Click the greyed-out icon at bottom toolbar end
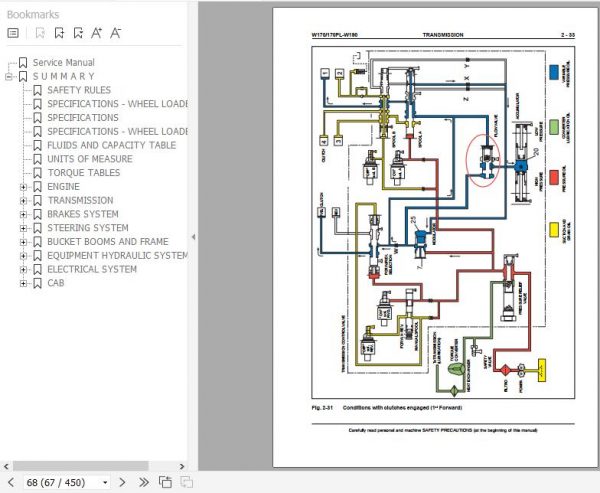 tap(186, 482)
